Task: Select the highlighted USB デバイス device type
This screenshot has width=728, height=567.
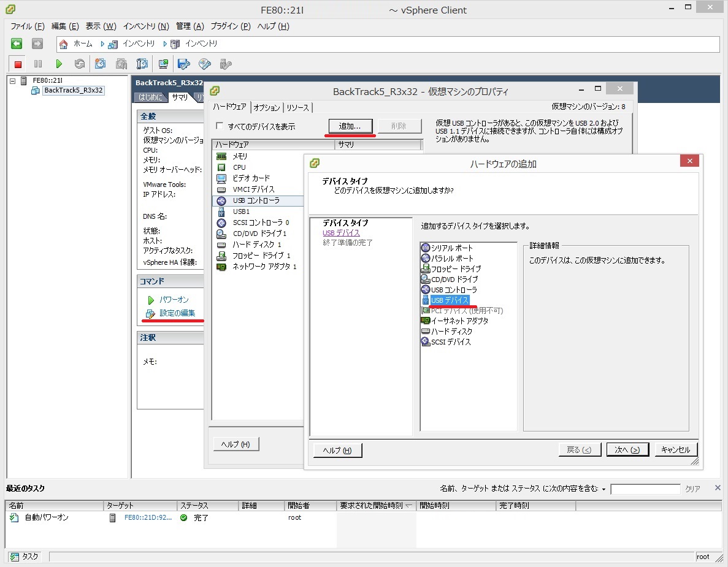Action: point(450,300)
